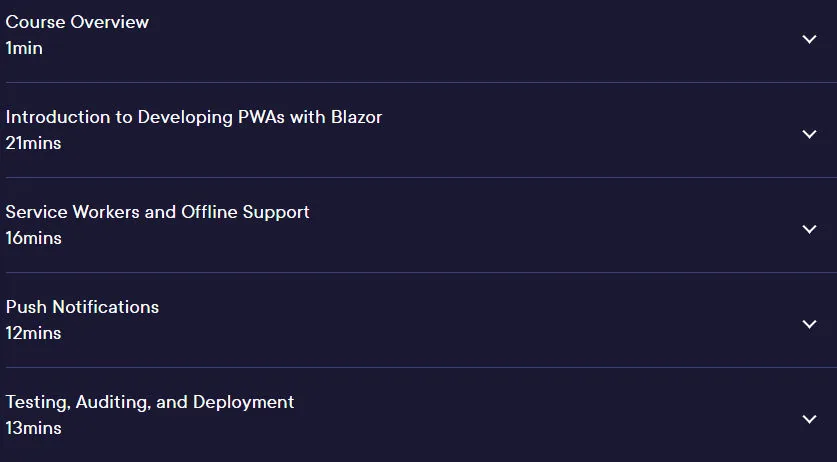Click the 12mins duration under Push Notifications
837x462 pixels.
point(33,333)
